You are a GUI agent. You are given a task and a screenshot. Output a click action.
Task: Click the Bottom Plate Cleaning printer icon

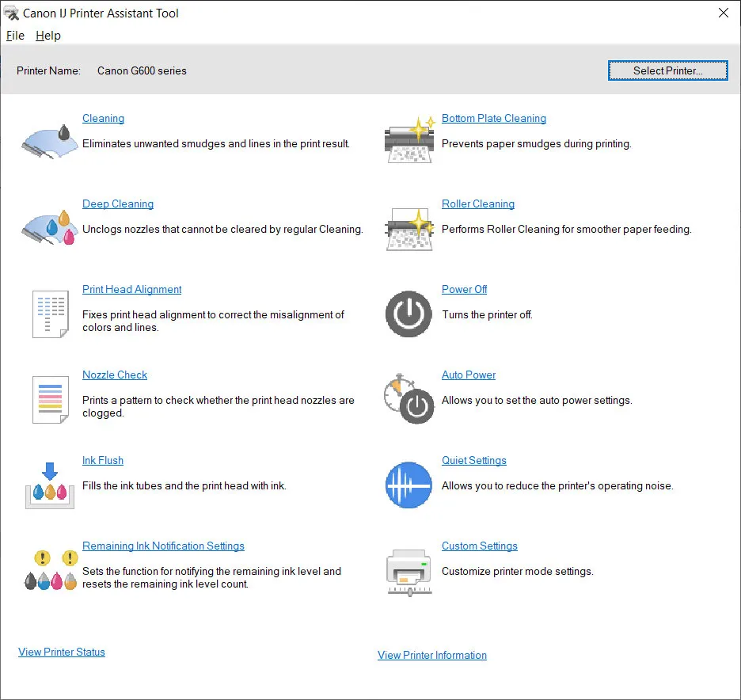[409, 143]
